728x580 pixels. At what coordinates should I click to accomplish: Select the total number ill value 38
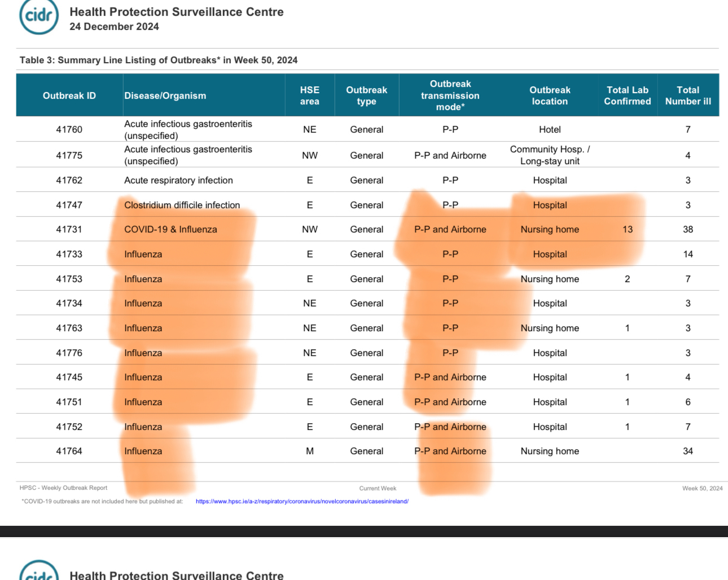688,229
